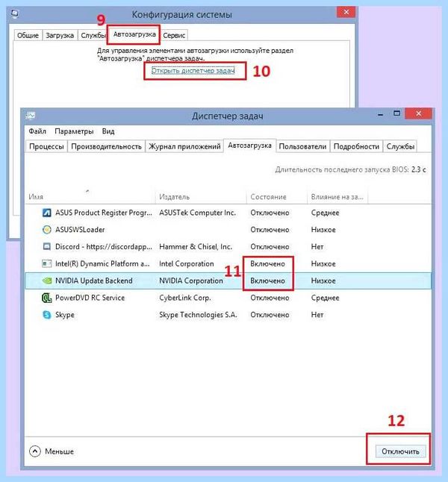Switch to the Журнал приложений tab
This screenshot has height=482, width=448.
184,146
